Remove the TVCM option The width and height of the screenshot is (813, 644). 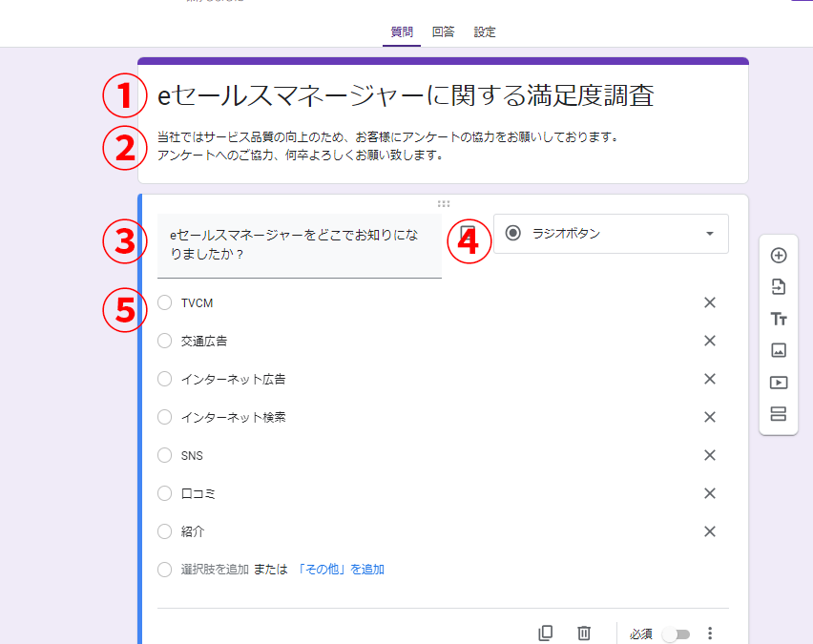[x=709, y=302]
